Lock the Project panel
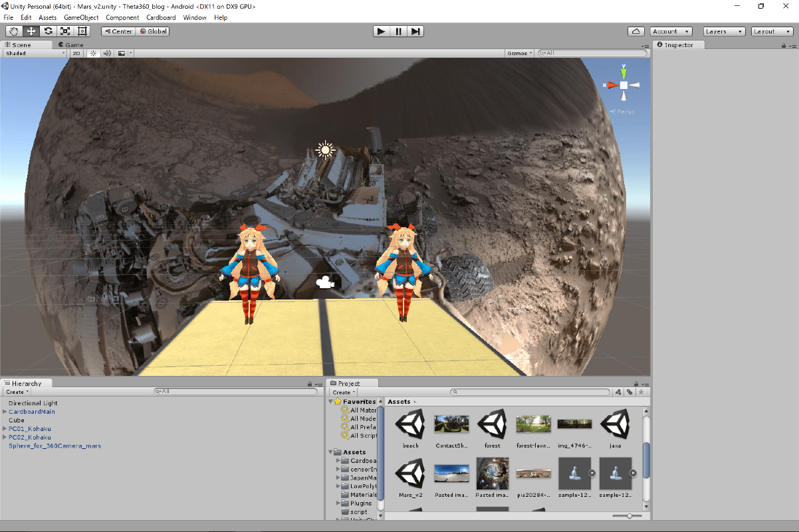 point(635,384)
